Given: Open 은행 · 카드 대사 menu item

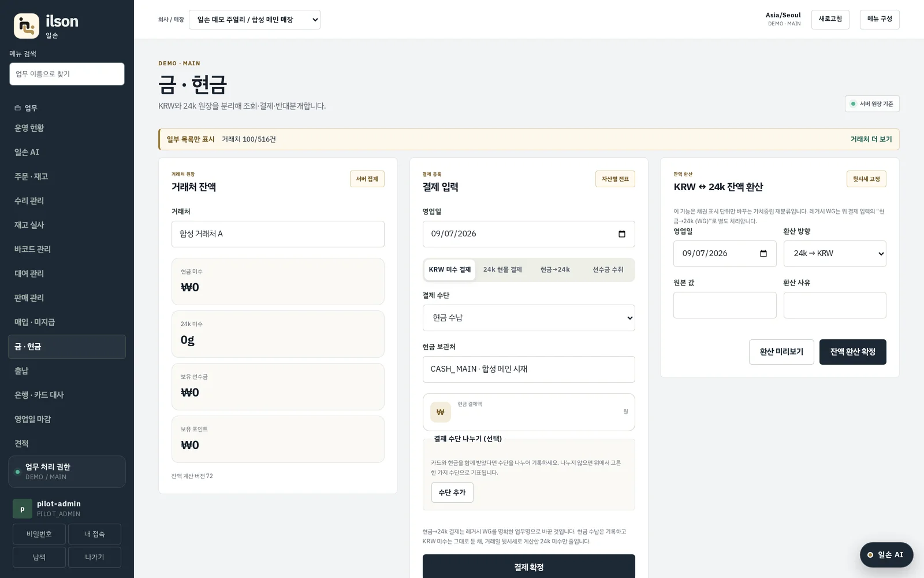Looking at the screenshot, I should [67, 395].
